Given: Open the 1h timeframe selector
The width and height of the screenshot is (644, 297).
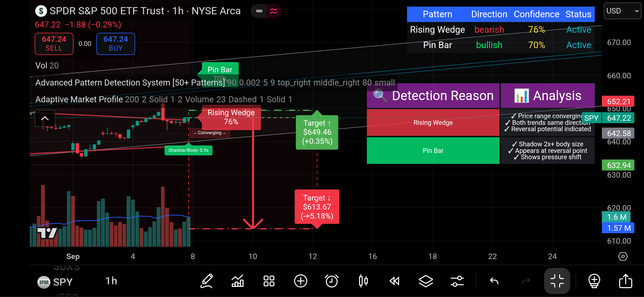Looking at the screenshot, I should click(x=111, y=281).
